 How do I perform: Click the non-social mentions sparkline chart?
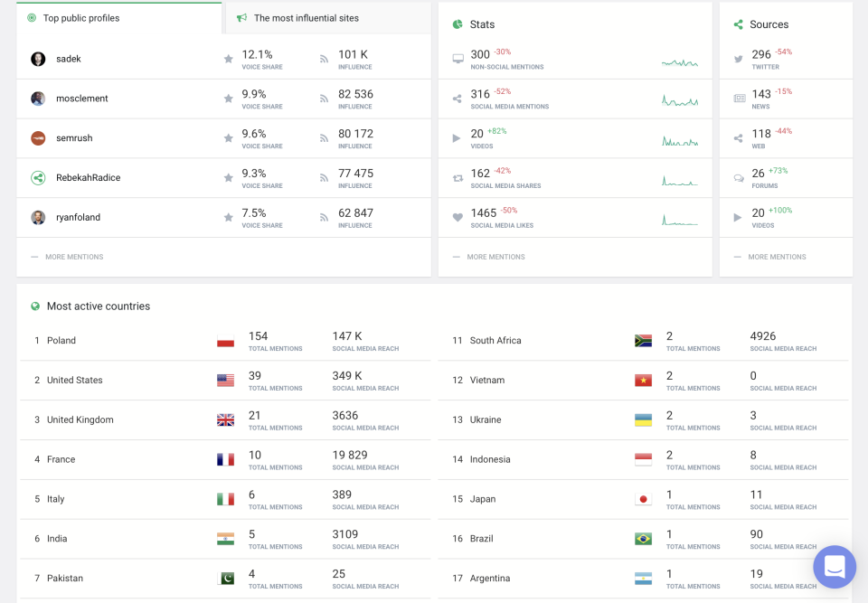pos(680,62)
